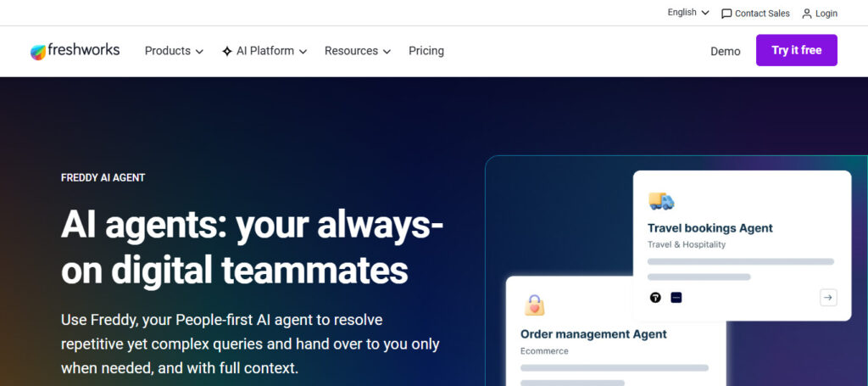Click the round black T integration icon

(x=655, y=298)
